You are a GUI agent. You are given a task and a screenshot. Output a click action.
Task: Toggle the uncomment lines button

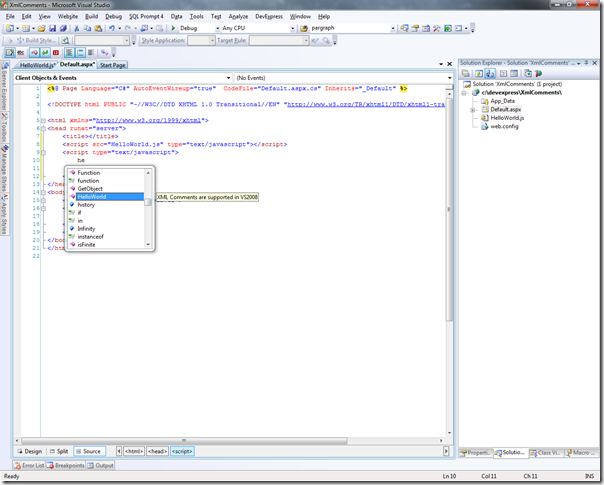point(80,52)
